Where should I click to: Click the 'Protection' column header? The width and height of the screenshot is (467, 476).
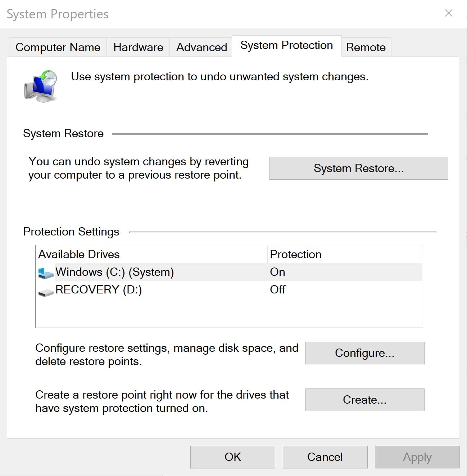[x=345, y=254]
